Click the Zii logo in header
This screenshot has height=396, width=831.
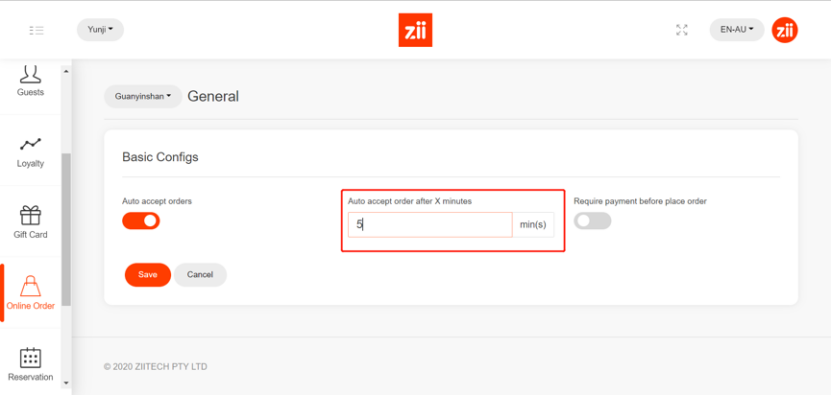(x=415, y=30)
